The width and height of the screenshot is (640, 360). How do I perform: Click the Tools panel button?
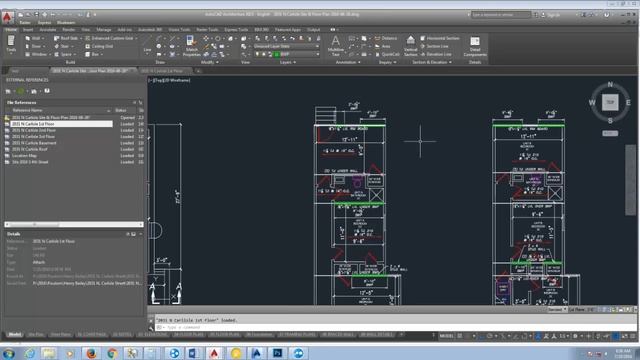11,43
